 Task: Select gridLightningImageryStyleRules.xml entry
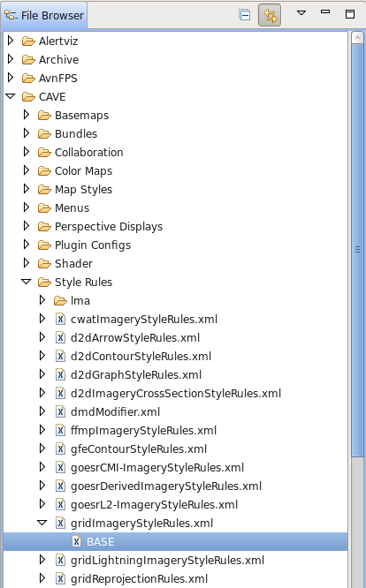coord(167,561)
